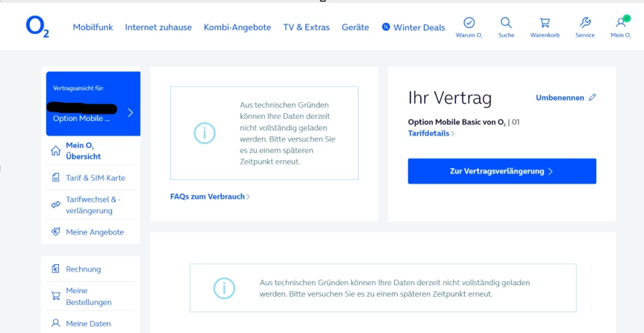Open the TV & Extras menu
The height and width of the screenshot is (333, 644).
[x=307, y=27]
